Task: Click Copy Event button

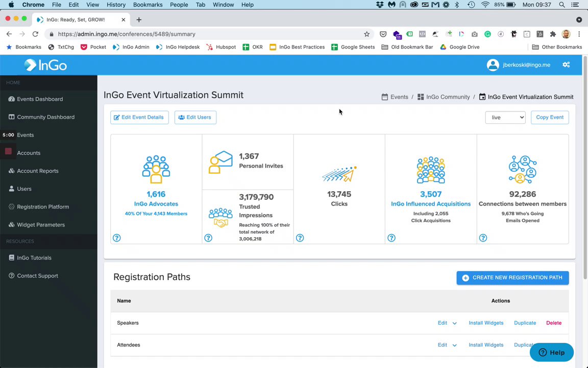Action: point(550,118)
